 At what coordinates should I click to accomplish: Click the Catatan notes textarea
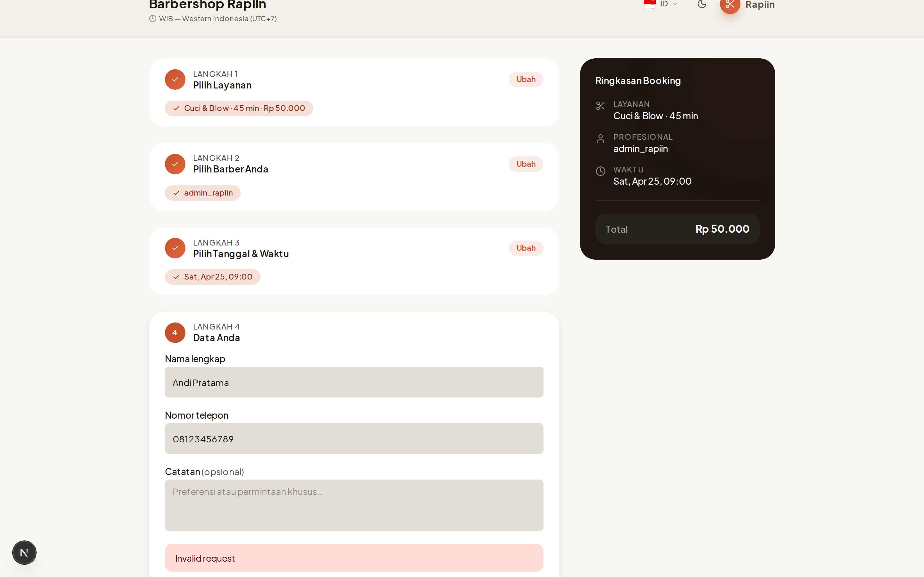tap(354, 505)
